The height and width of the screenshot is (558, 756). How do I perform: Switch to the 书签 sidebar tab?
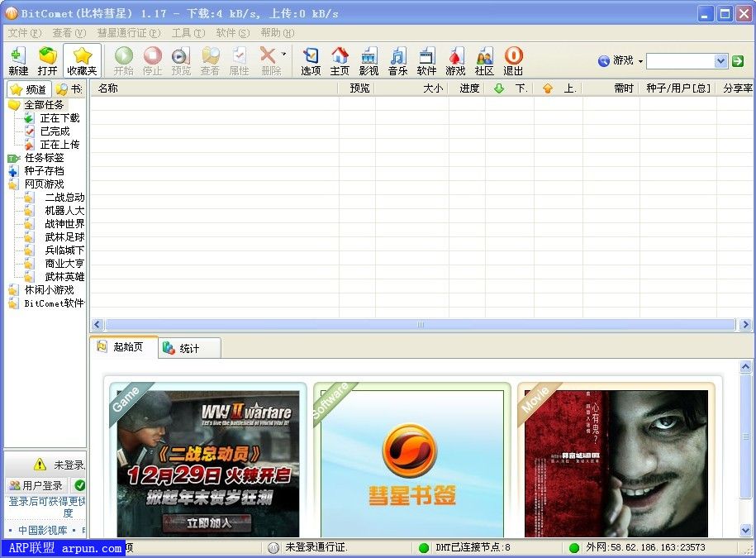click(x=69, y=89)
